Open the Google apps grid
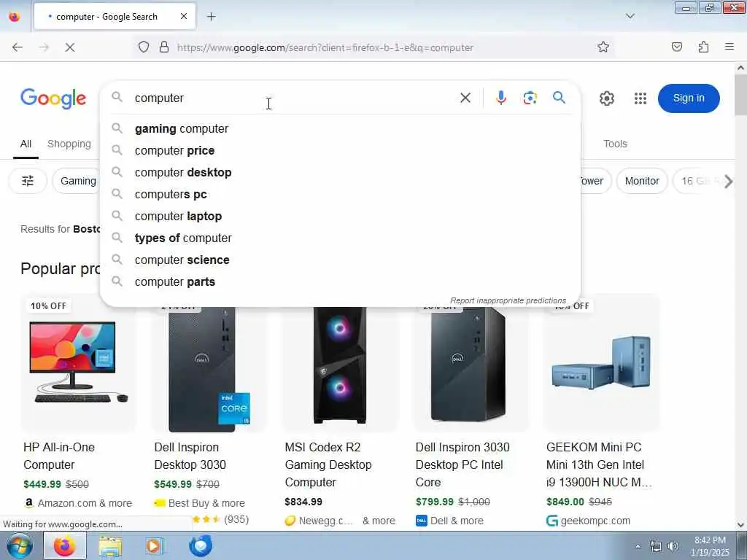Viewport: 747px width, 560px height. pyautogui.click(x=640, y=98)
